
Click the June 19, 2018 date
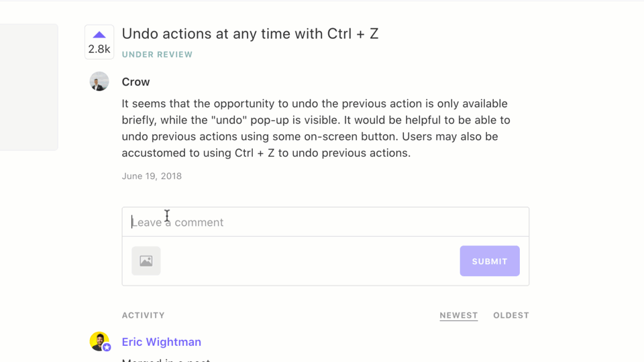[x=152, y=176]
